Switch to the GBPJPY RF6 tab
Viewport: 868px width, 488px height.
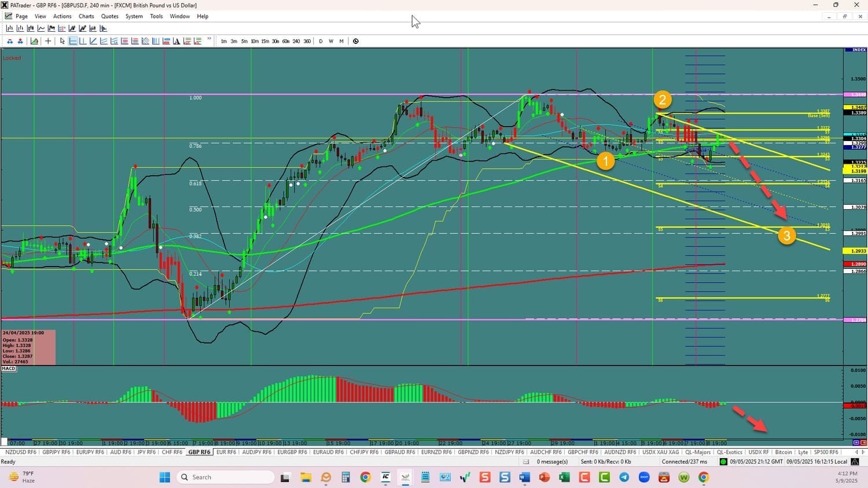tap(56, 452)
